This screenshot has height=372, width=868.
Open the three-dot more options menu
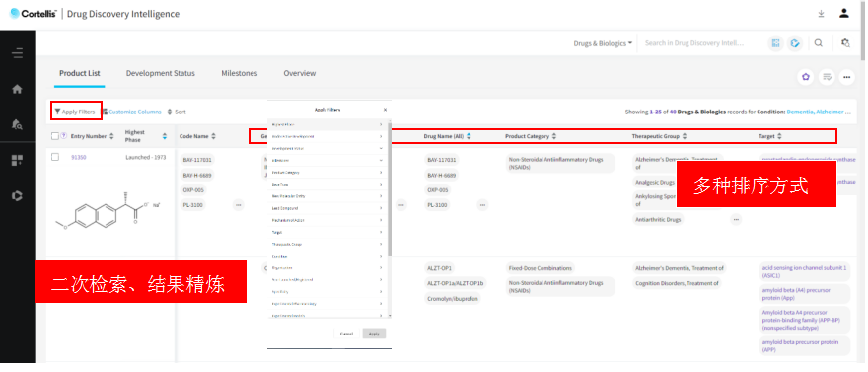pos(846,77)
